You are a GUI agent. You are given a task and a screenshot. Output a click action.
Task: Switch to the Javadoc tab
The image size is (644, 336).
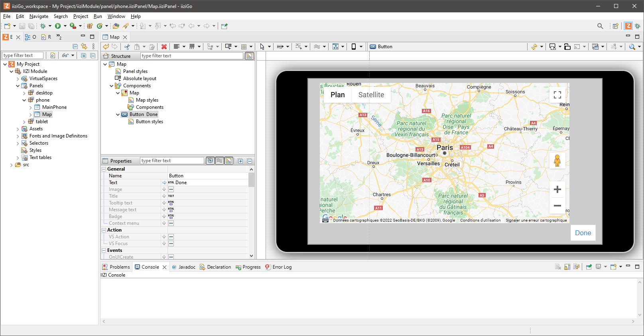(183, 267)
